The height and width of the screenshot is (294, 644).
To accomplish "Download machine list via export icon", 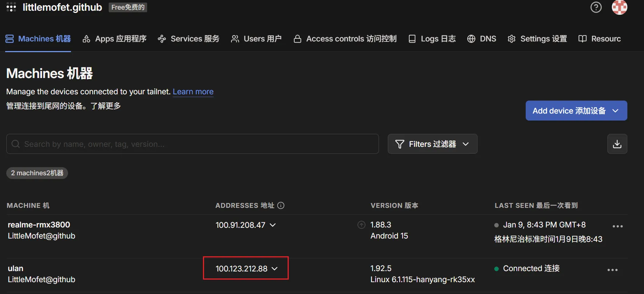I will (617, 144).
